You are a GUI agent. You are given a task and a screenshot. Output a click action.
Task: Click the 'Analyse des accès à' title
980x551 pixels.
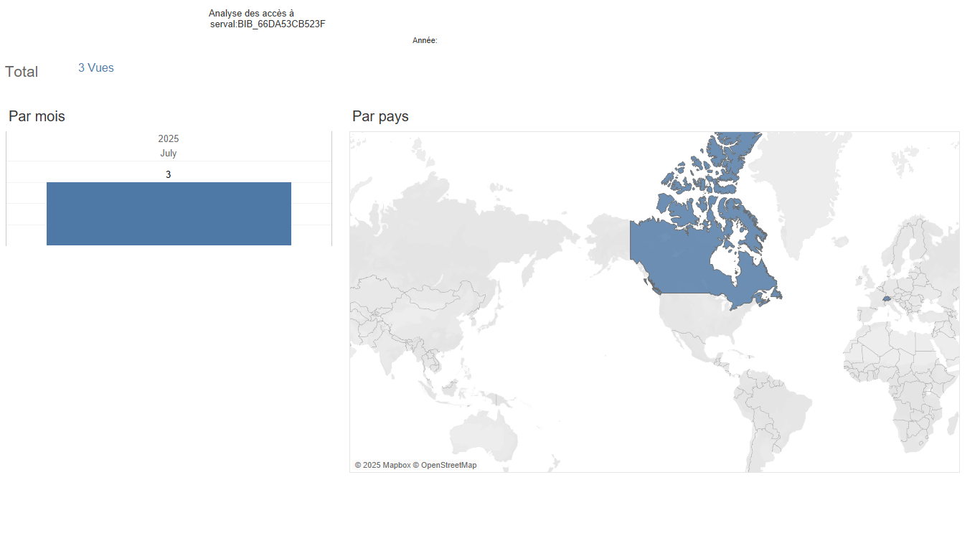pyautogui.click(x=251, y=14)
